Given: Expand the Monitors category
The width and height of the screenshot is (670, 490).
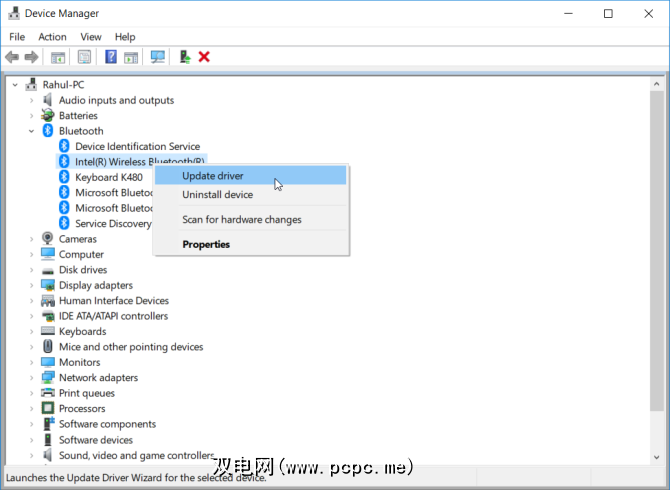Looking at the screenshot, I should pos(31,362).
